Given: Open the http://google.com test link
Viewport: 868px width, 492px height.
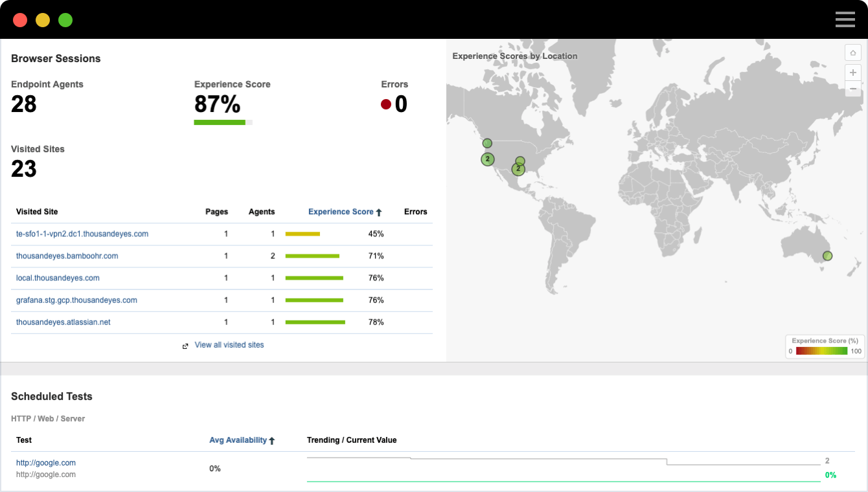Looking at the screenshot, I should [x=46, y=463].
